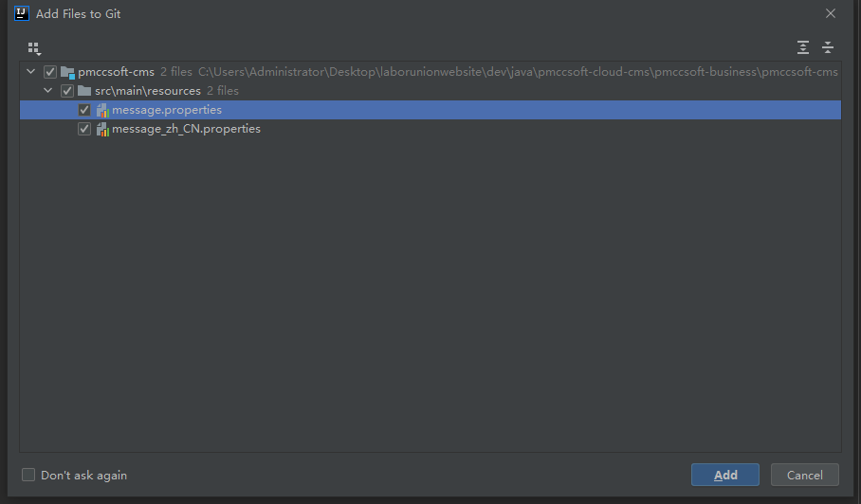The width and height of the screenshot is (861, 504).
Task: Click the message_zh_CN.properties file icon
Action: tap(101, 129)
